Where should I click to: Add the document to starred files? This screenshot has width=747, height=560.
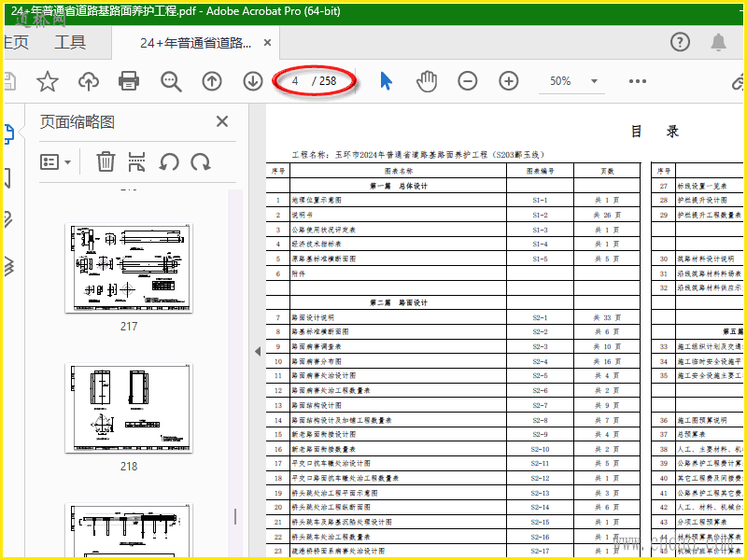click(x=48, y=81)
